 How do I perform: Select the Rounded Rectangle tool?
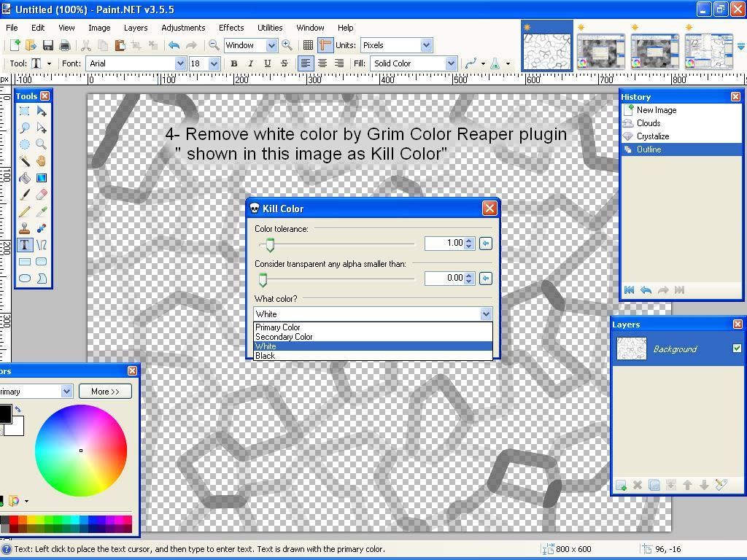coord(42,262)
